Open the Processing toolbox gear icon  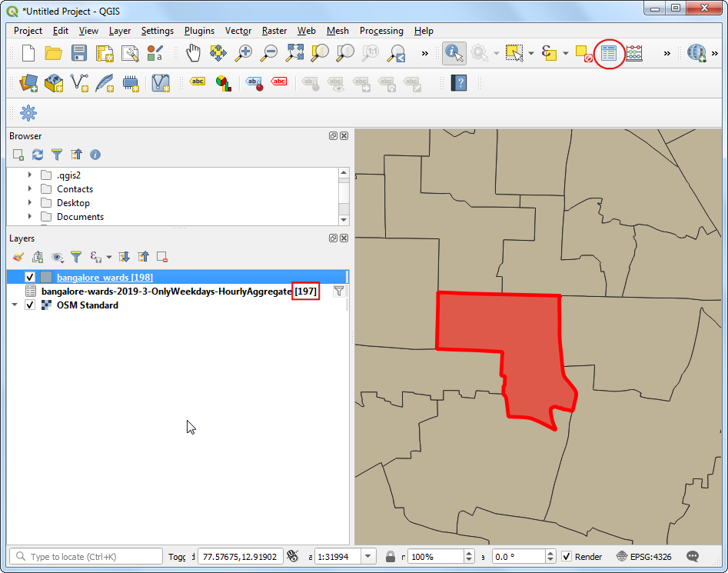(x=28, y=113)
